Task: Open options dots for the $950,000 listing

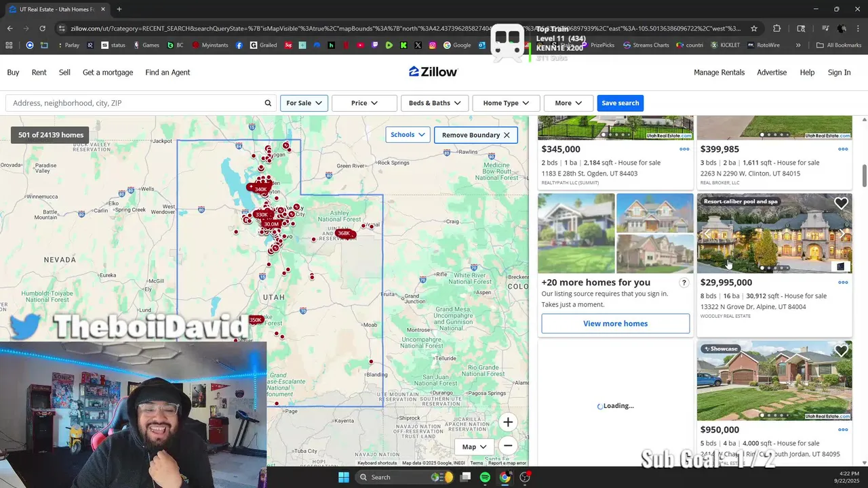Action: point(843,430)
